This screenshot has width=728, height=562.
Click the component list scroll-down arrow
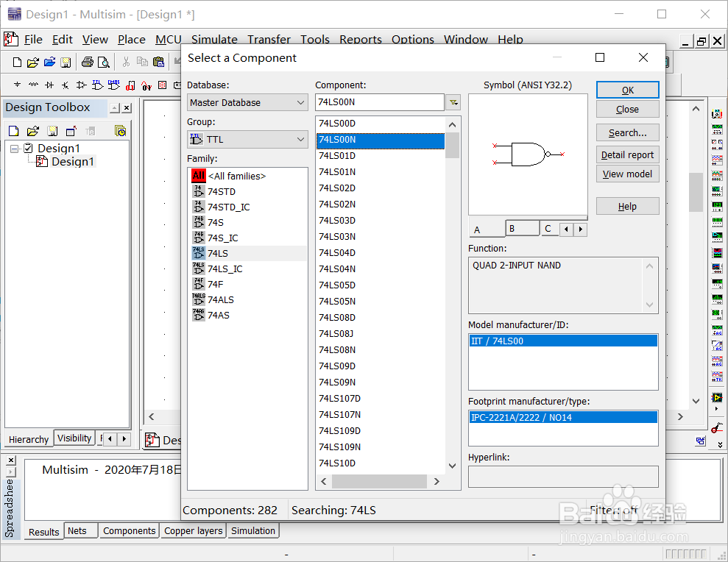pos(453,466)
